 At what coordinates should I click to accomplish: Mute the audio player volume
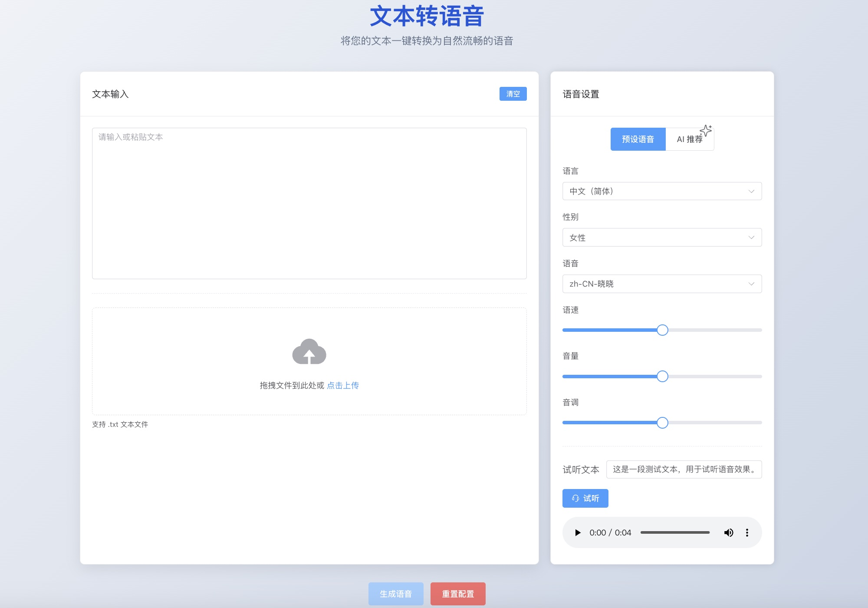(728, 532)
